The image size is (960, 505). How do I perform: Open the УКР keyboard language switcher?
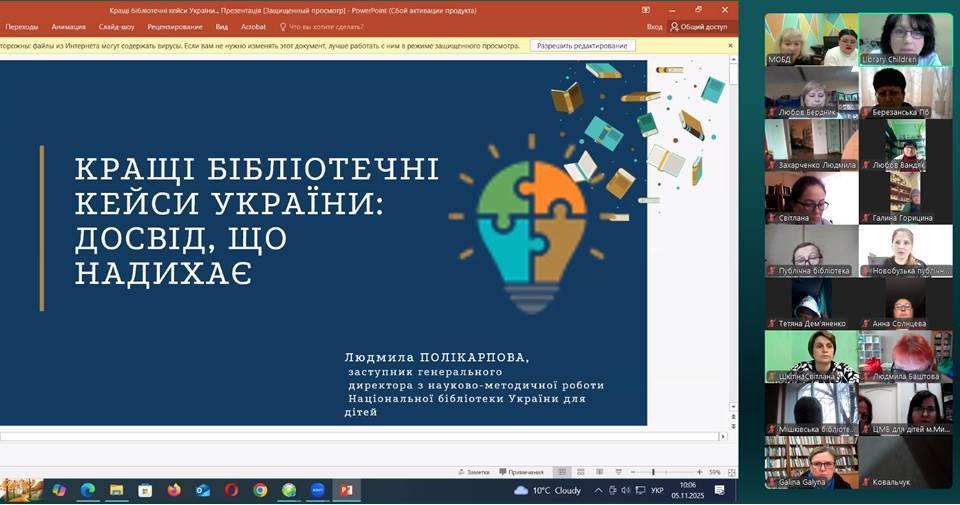(657, 490)
